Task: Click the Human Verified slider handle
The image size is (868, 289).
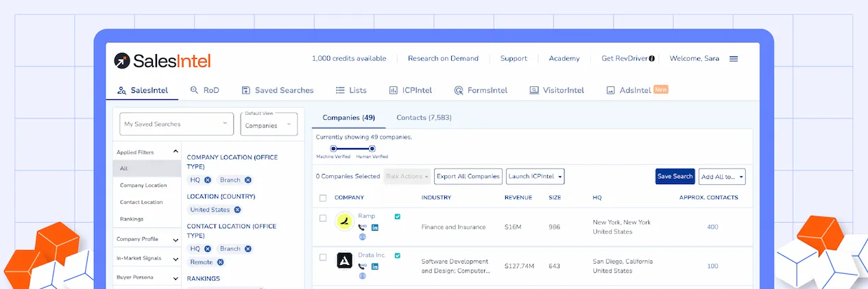Action: [x=372, y=149]
